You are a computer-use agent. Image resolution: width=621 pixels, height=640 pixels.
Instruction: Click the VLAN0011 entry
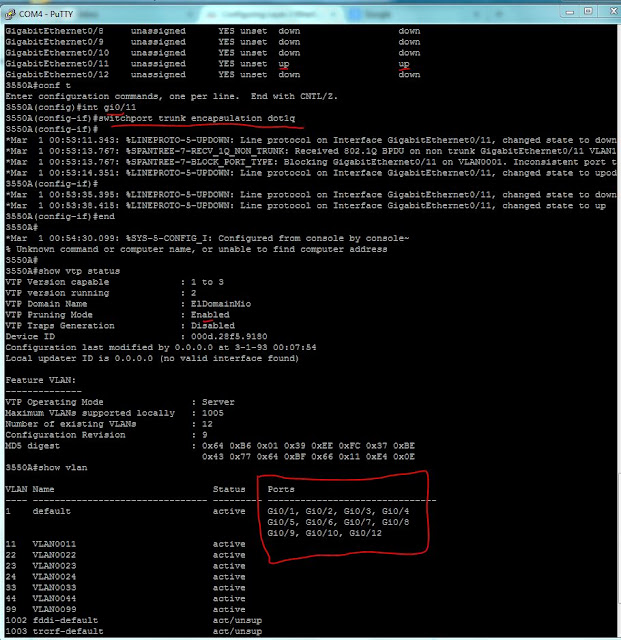tap(54, 544)
